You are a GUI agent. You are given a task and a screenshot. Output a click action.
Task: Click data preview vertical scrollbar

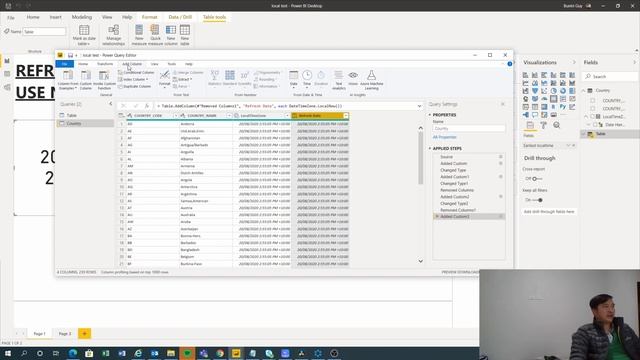pyautogui.click(x=420, y=157)
